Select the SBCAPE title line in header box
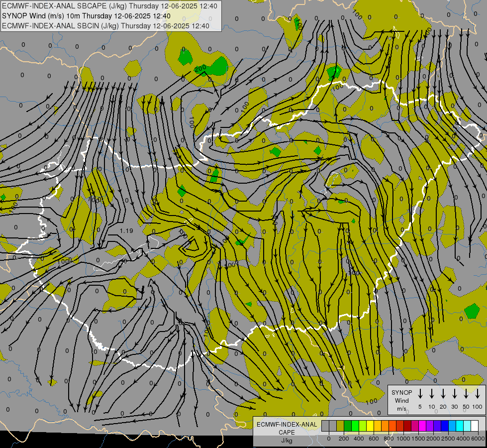Viewport: 487px width, 448px height. (109, 6)
